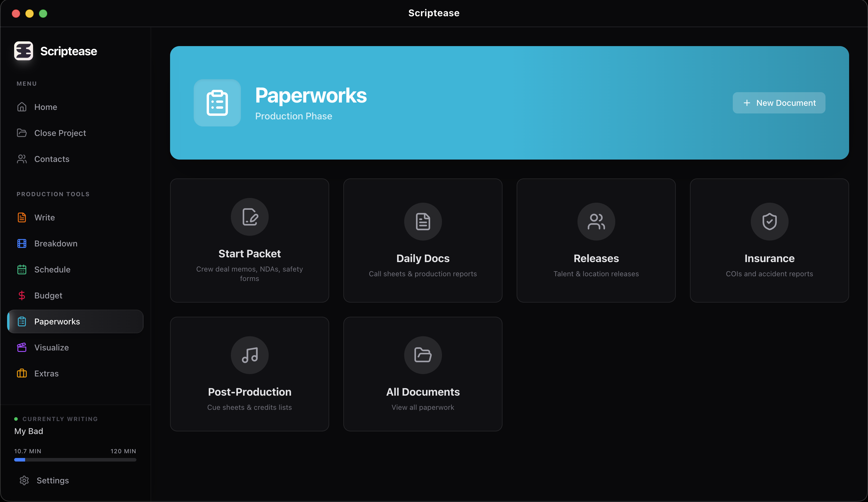Image resolution: width=868 pixels, height=502 pixels.
Task: Open the Breakdown tool via its film icon
Action: [22, 243]
